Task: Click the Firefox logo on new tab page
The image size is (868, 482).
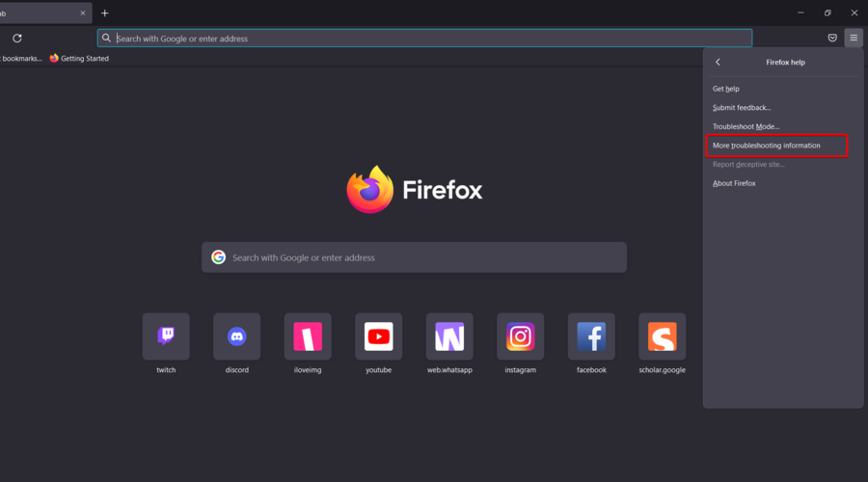Action: [x=369, y=189]
